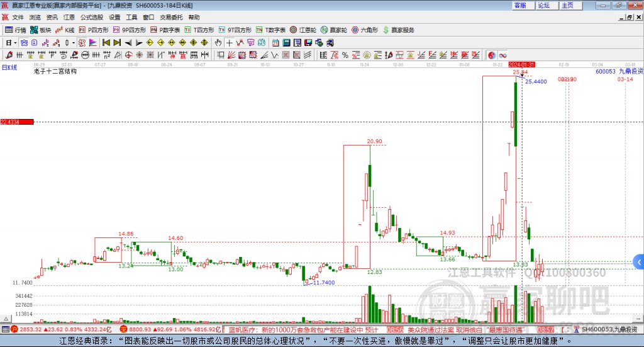Image resolution: width=644 pixels, height=347 pixels.
Task: Click the 论坛 forum button
Action: click(x=547, y=5)
